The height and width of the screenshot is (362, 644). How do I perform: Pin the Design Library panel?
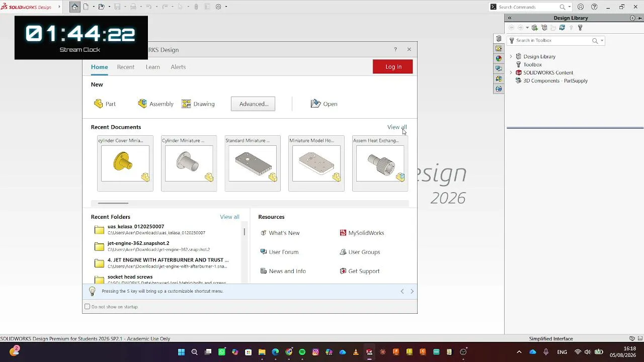tap(639, 18)
